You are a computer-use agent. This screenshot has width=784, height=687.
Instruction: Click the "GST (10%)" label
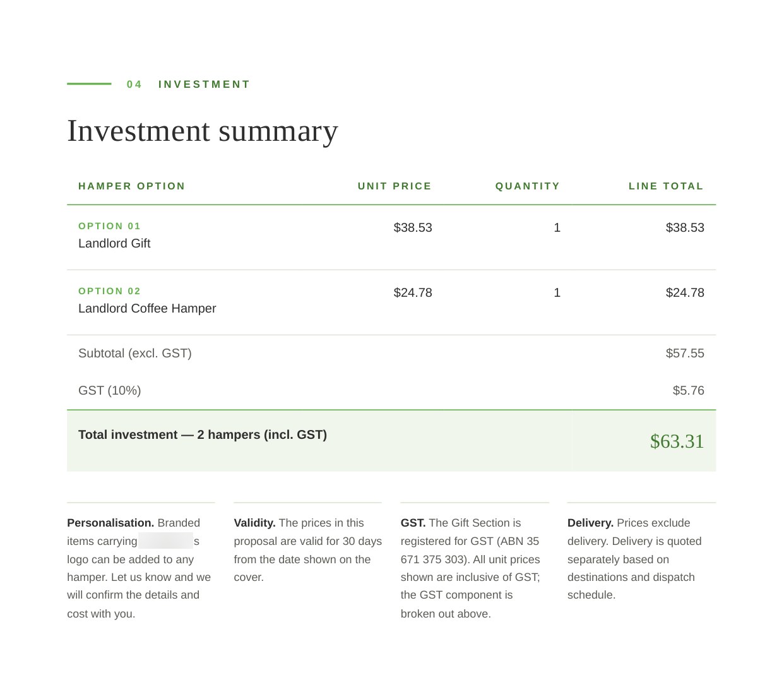(110, 391)
